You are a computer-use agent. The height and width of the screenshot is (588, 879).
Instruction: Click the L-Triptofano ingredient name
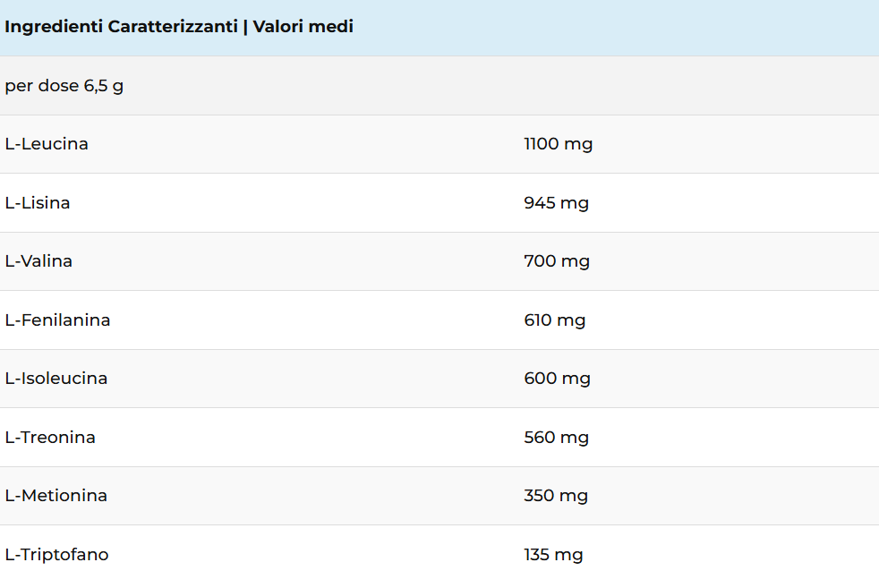(56, 555)
